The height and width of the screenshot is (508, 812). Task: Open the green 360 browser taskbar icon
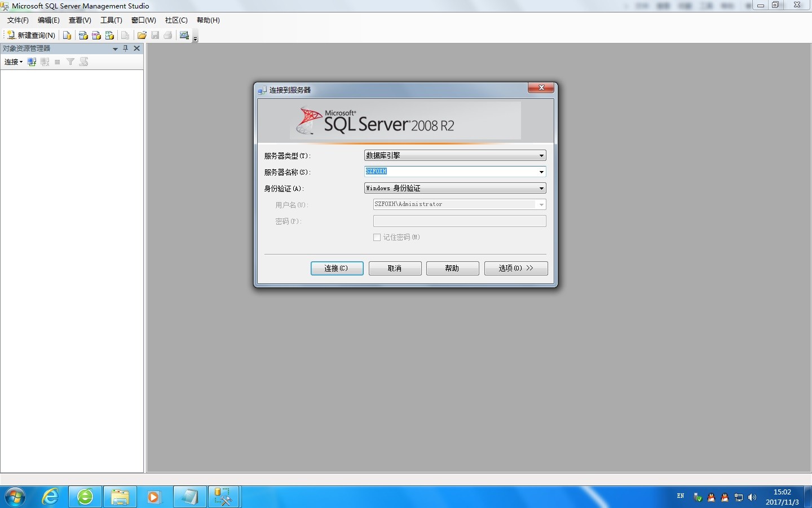click(x=85, y=497)
